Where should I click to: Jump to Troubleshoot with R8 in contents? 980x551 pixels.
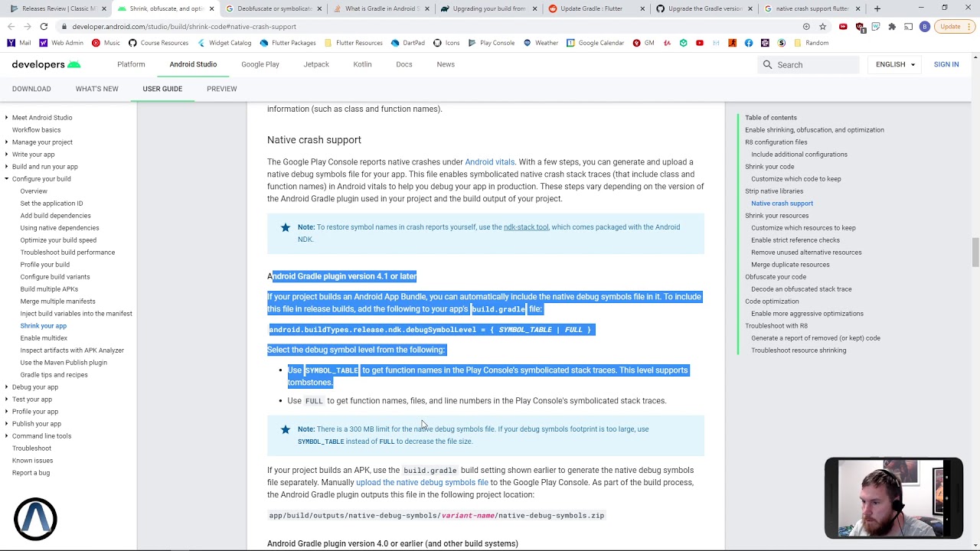point(776,326)
